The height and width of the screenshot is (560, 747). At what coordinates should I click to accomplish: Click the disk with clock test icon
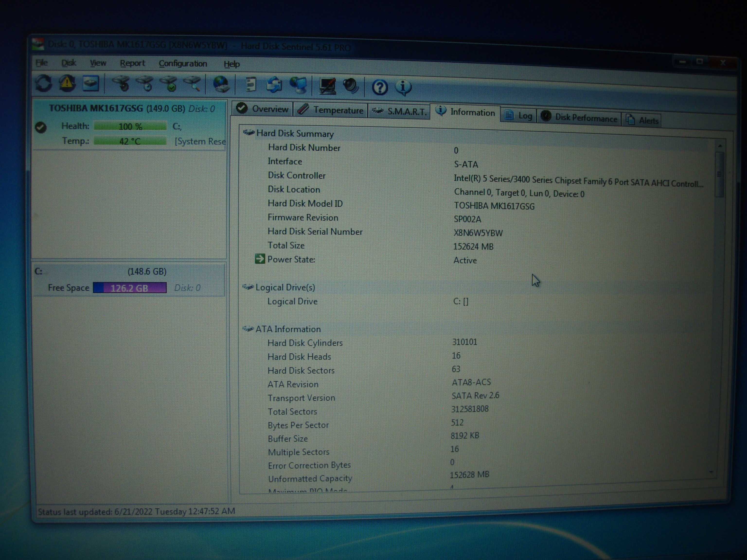coord(145,84)
